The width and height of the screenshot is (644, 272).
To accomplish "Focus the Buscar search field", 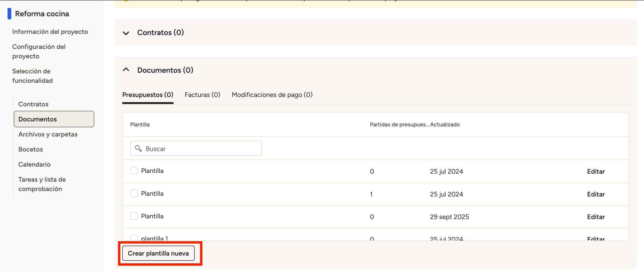I will coord(200,148).
